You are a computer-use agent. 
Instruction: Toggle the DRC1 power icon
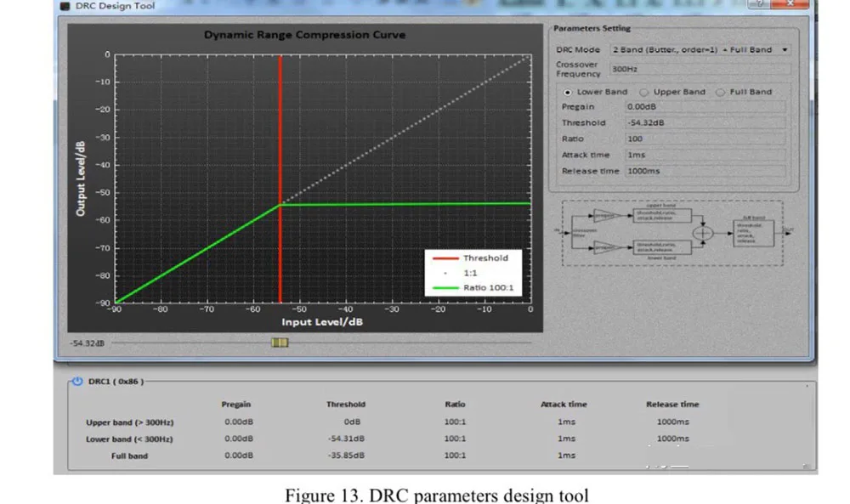coord(77,381)
